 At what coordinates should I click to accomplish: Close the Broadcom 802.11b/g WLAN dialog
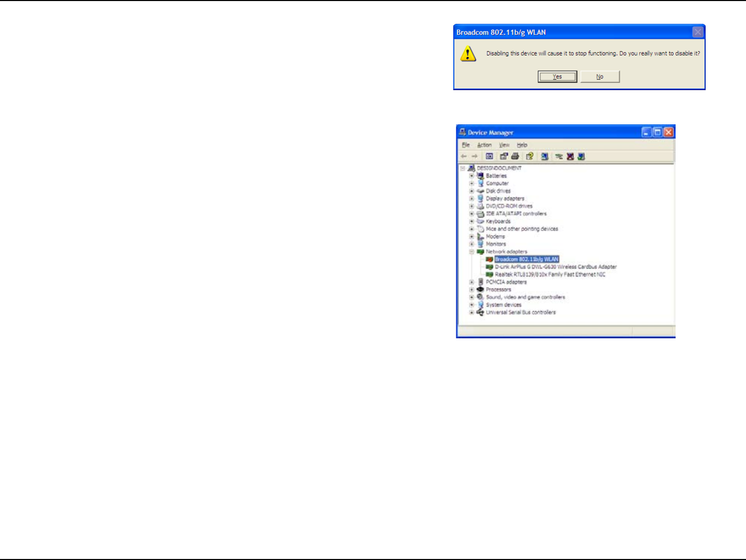pyautogui.click(x=698, y=32)
